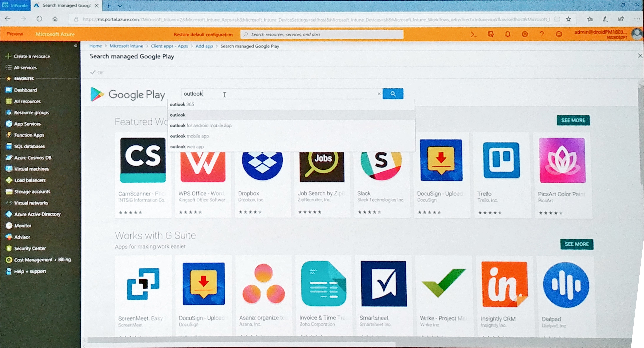644x348 pixels.
Task: Focus the Azure search resources field
Action: pos(322,34)
